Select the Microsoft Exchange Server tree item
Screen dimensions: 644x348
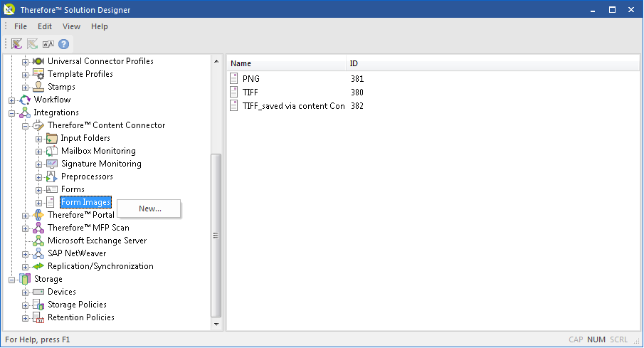pos(97,241)
